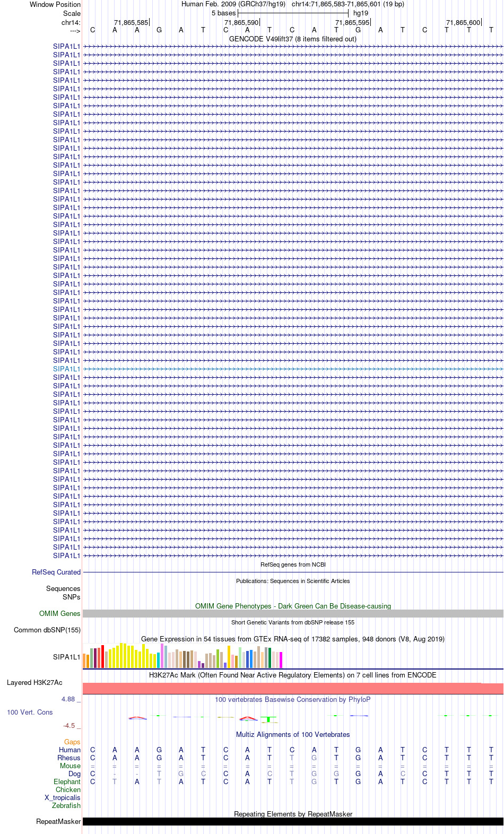Viewport: 504px width, 834px height.
Task: Click the light blue SIPA1L1 transcript label
Action: (67, 369)
